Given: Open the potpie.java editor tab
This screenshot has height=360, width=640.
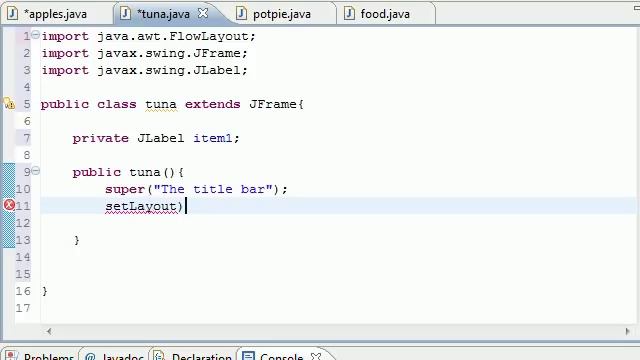Looking at the screenshot, I should click(x=282, y=14).
